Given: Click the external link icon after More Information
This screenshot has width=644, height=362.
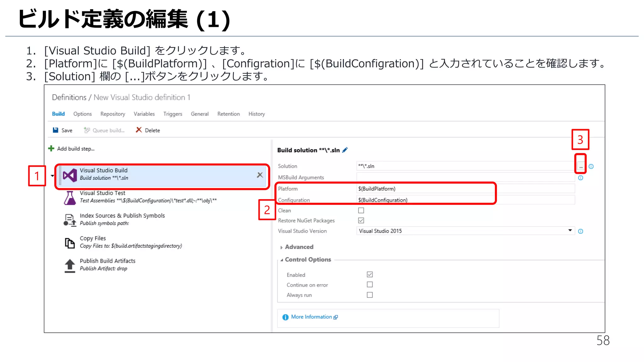Looking at the screenshot, I should tap(336, 317).
